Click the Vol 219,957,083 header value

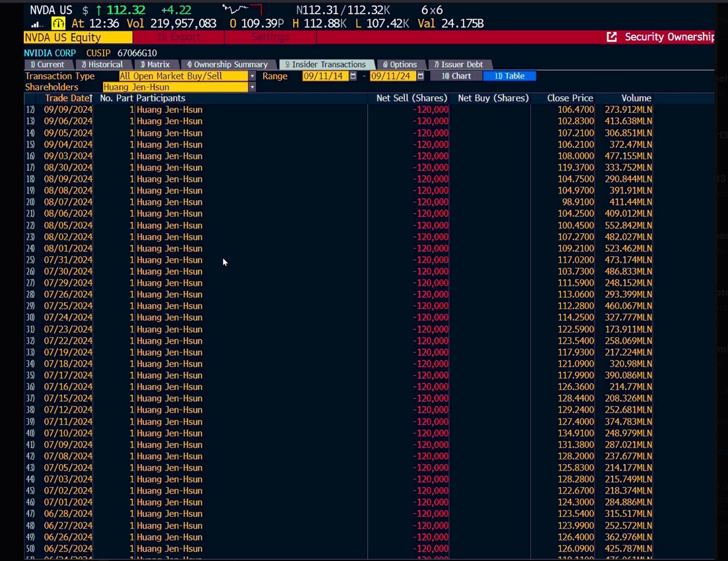click(x=171, y=23)
